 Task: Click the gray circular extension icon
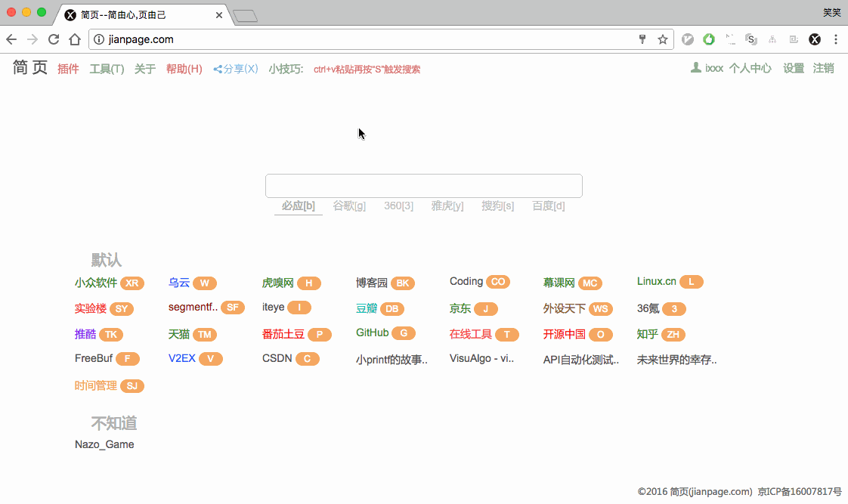tap(687, 39)
